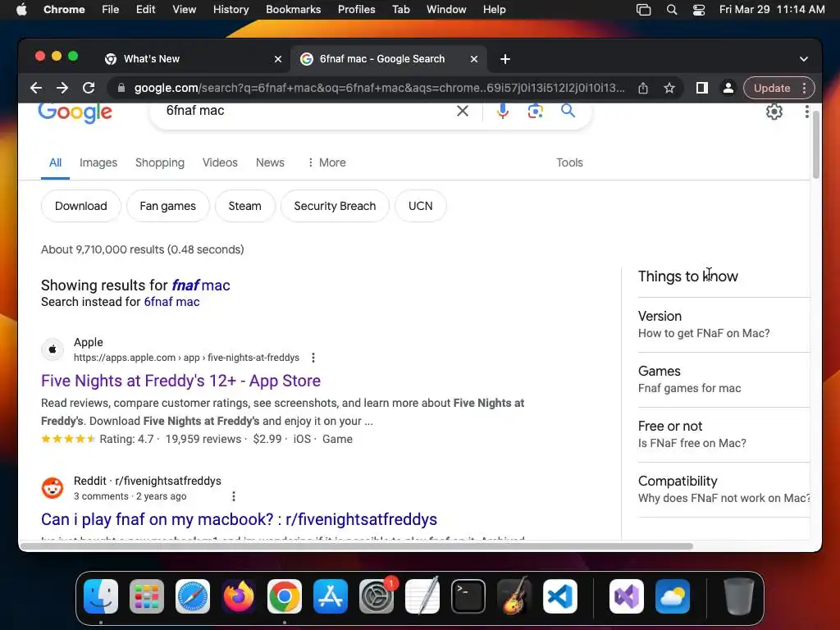Go back to the previous page
This screenshot has height=630, width=840.
(36, 88)
